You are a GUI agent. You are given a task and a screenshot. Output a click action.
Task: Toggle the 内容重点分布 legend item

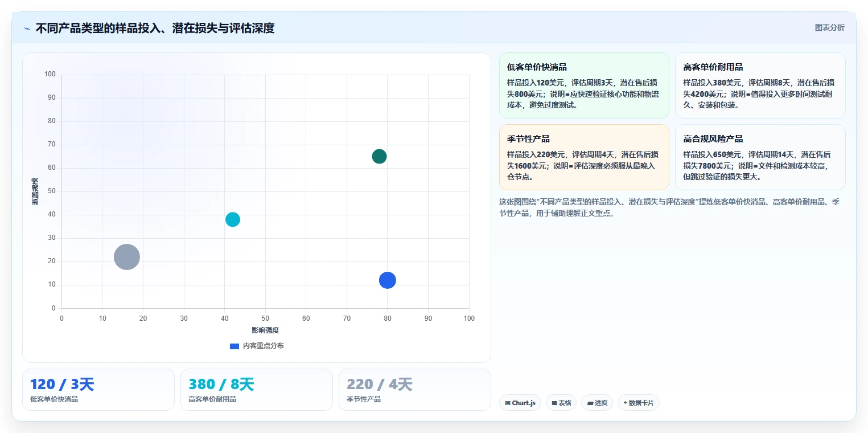coord(257,346)
